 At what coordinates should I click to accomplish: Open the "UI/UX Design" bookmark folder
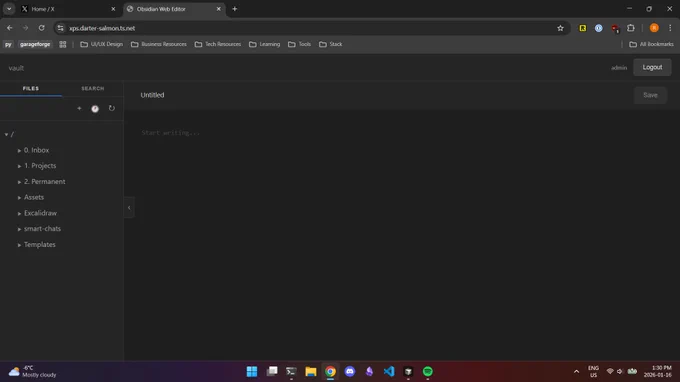(x=101, y=44)
